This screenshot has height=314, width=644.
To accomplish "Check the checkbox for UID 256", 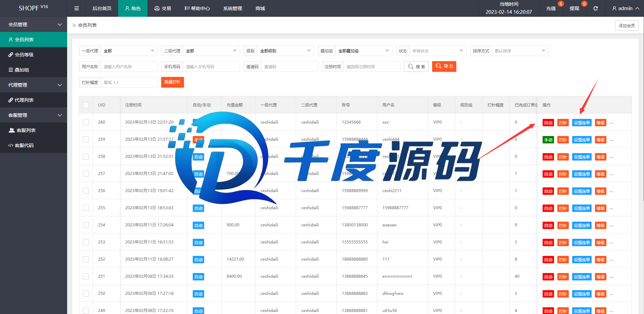I will point(86,191).
